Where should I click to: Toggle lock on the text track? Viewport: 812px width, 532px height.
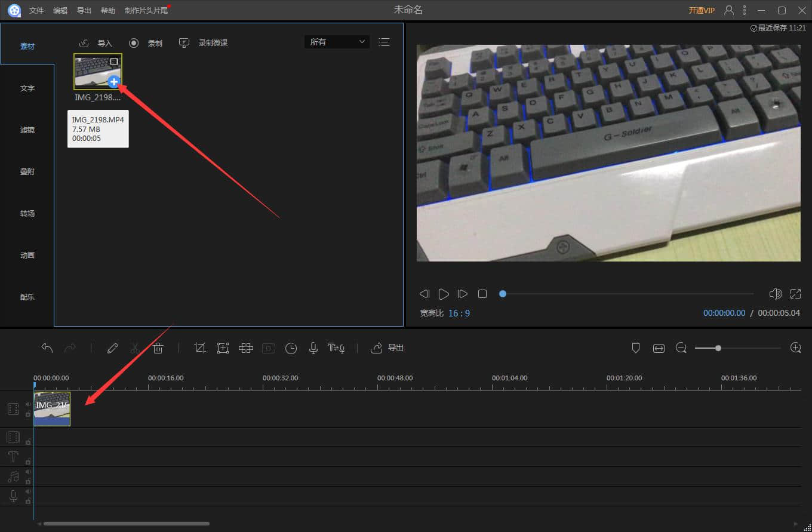click(x=27, y=461)
